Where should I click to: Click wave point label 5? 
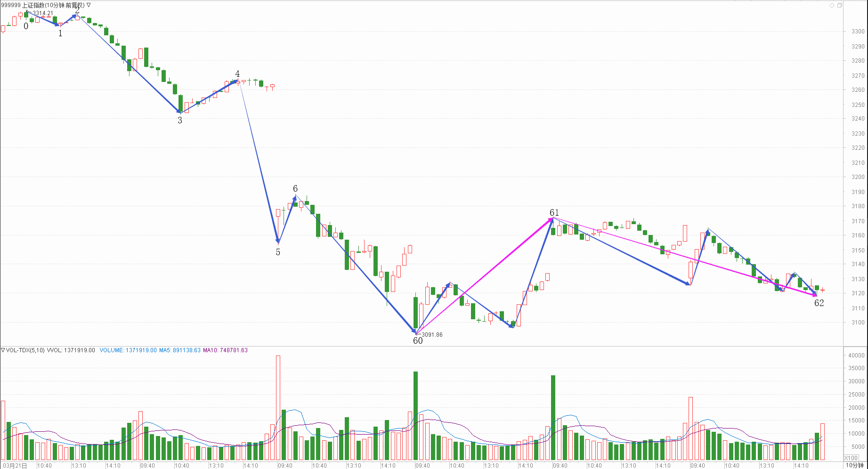point(278,252)
